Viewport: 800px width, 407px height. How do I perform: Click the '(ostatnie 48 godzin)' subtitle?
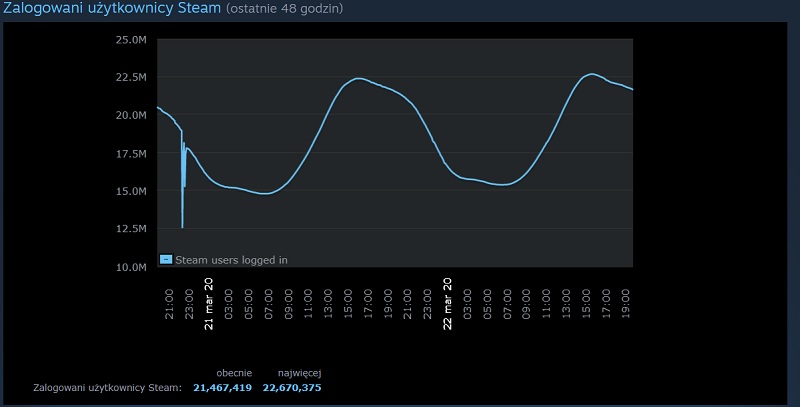click(x=284, y=9)
